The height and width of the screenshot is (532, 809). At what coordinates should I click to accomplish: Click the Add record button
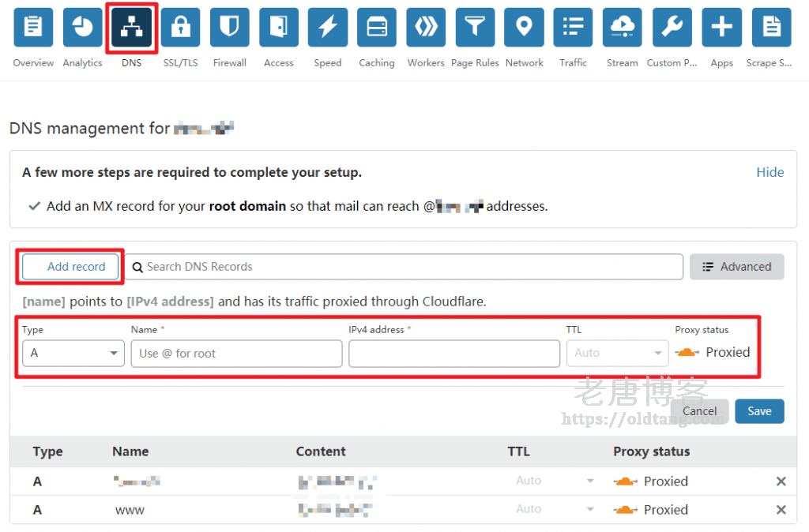70,267
